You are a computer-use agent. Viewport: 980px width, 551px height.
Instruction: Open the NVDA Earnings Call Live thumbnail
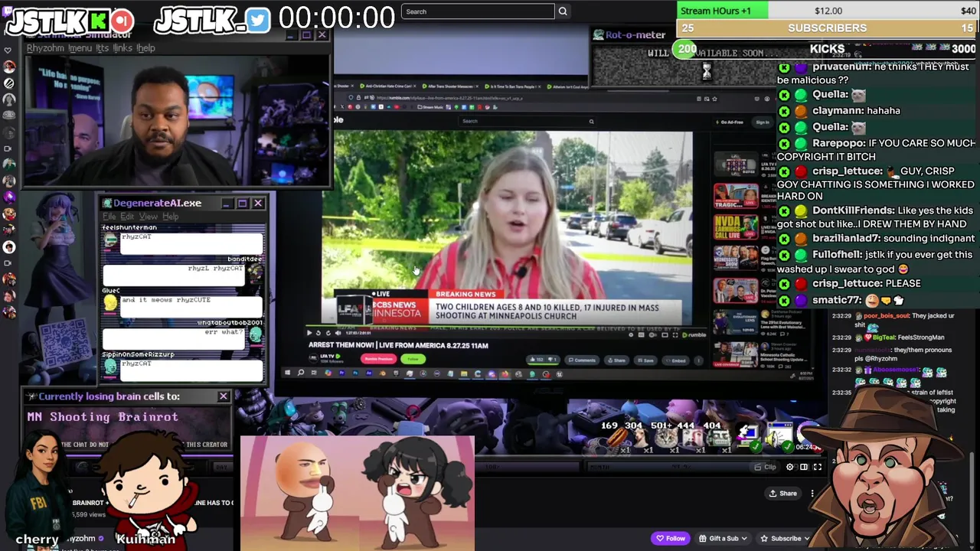(736, 228)
